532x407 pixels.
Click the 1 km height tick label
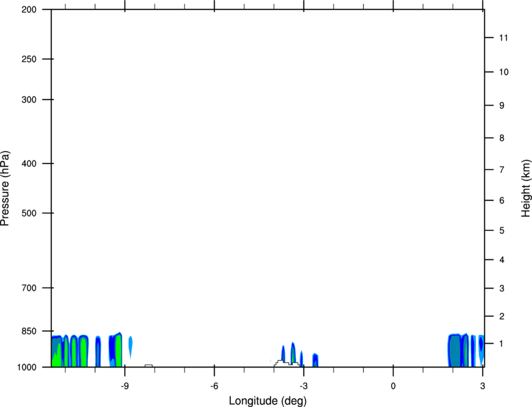(x=502, y=344)
